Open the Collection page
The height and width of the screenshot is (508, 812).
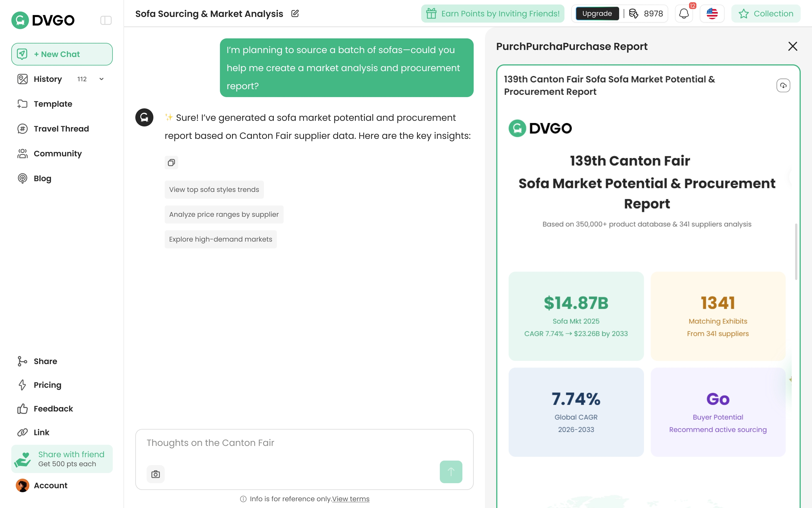[766, 14]
